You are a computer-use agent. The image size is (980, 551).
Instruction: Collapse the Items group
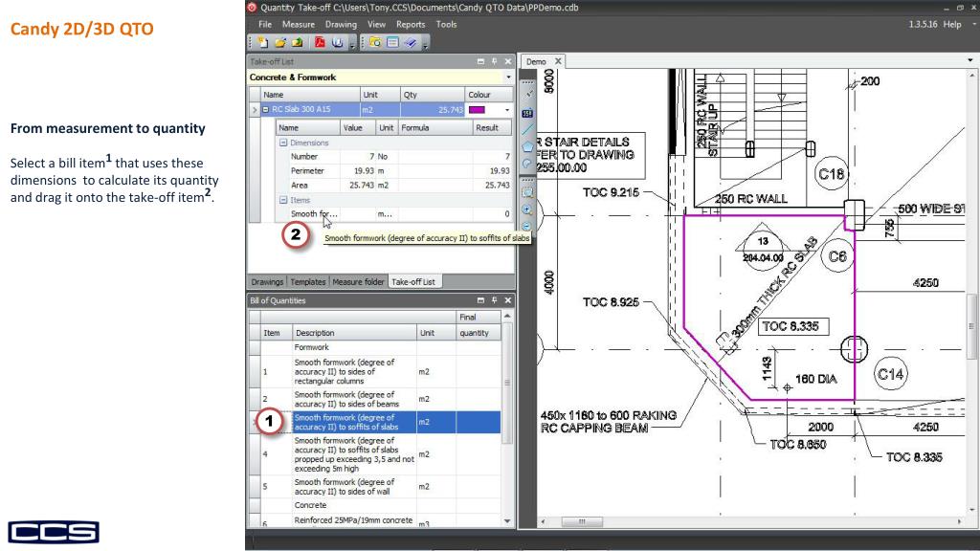tap(283, 201)
